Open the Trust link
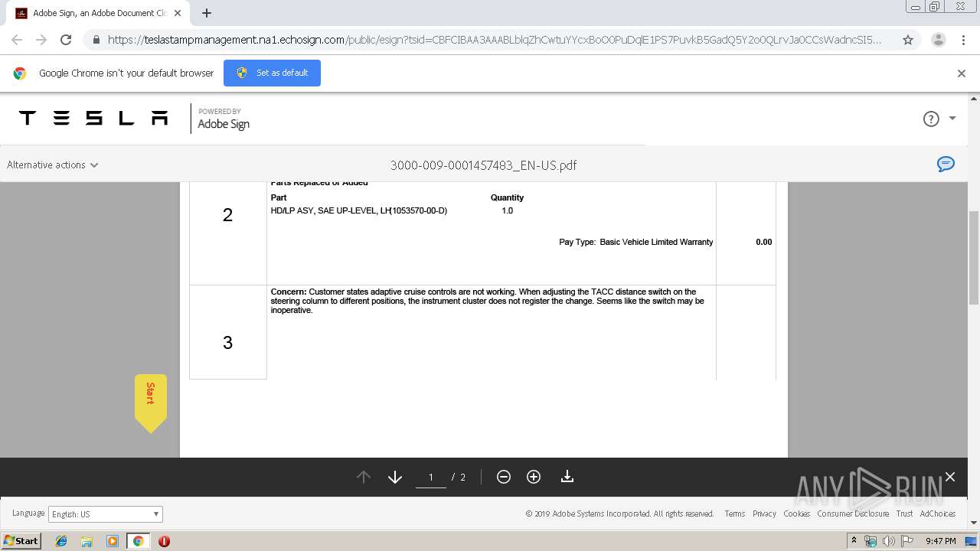The height and width of the screenshot is (551, 980). [x=904, y=514]
